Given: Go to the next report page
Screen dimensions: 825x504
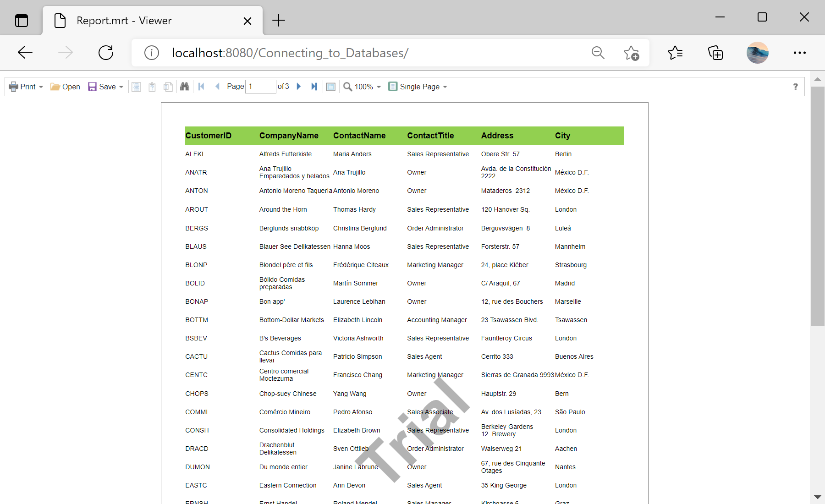Looking at the screenshot, I should (x=299, y=87).
